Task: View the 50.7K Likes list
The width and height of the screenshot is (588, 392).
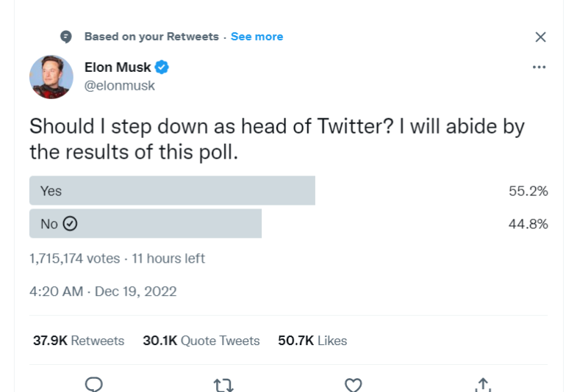Action: (x=313, y=341)
